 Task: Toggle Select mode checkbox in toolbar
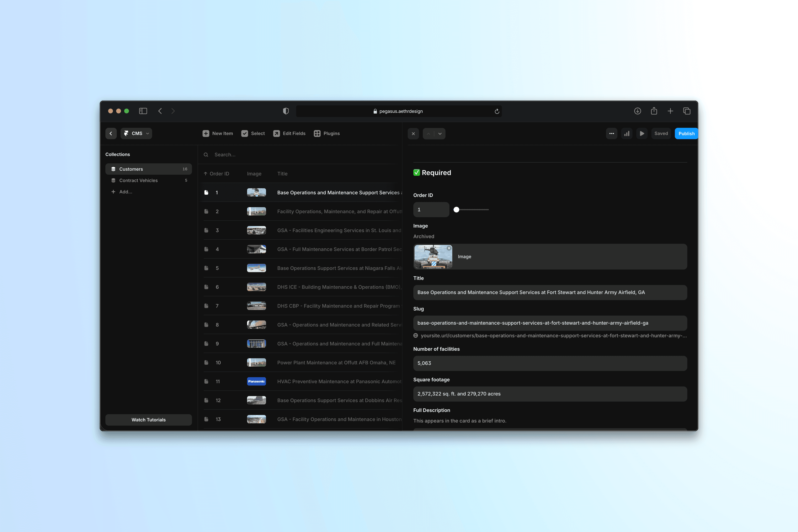(x=245, y=133)
